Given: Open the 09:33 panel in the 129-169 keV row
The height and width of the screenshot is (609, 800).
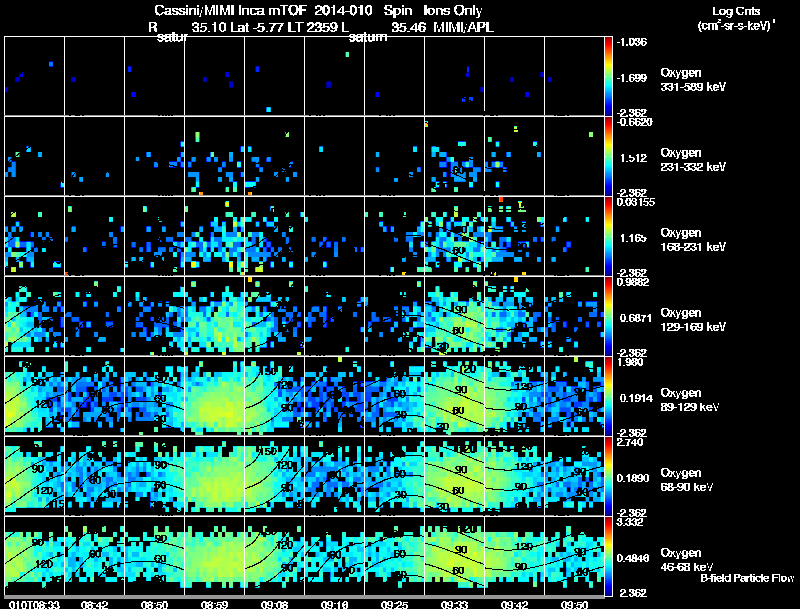Looking at the screenshot, I should [454, 316].
